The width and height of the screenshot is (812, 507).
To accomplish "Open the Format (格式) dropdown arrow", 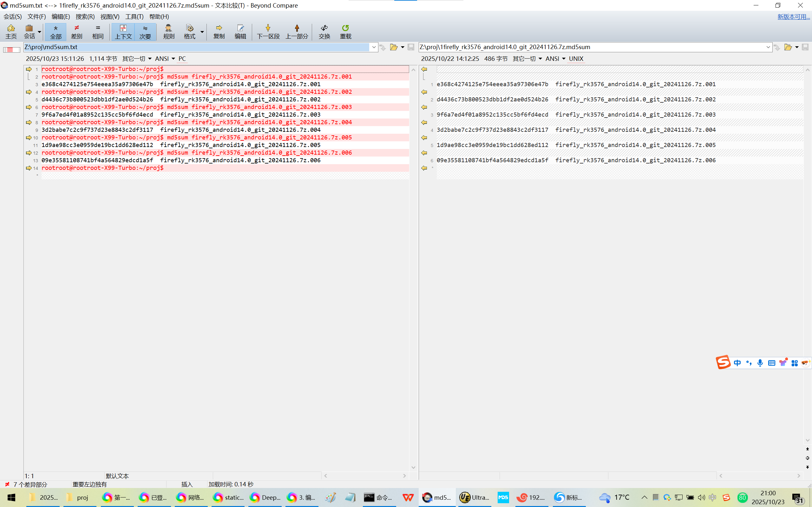I will click(202, 32).
